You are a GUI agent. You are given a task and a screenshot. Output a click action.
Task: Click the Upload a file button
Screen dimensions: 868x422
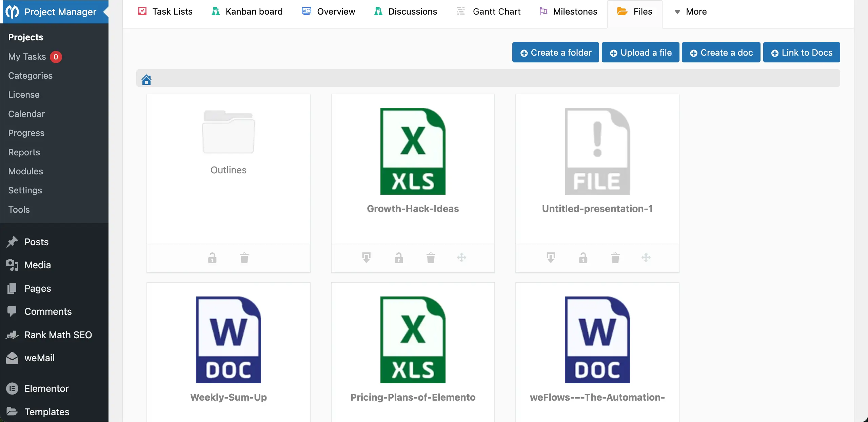point(640,53)
